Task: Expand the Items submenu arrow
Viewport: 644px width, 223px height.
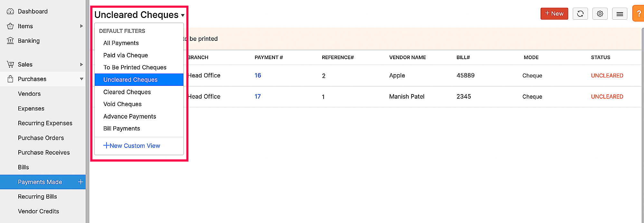Action: [81, 26]
